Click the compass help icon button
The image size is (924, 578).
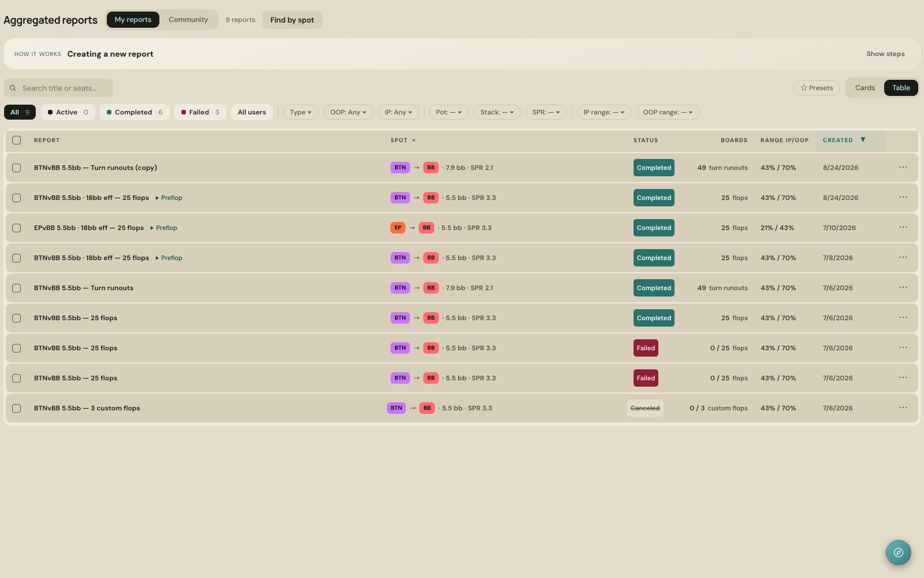pyautogui.click(x=898, y=552)
